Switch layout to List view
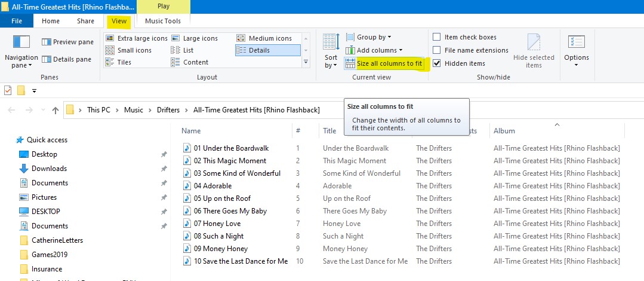 183,50
